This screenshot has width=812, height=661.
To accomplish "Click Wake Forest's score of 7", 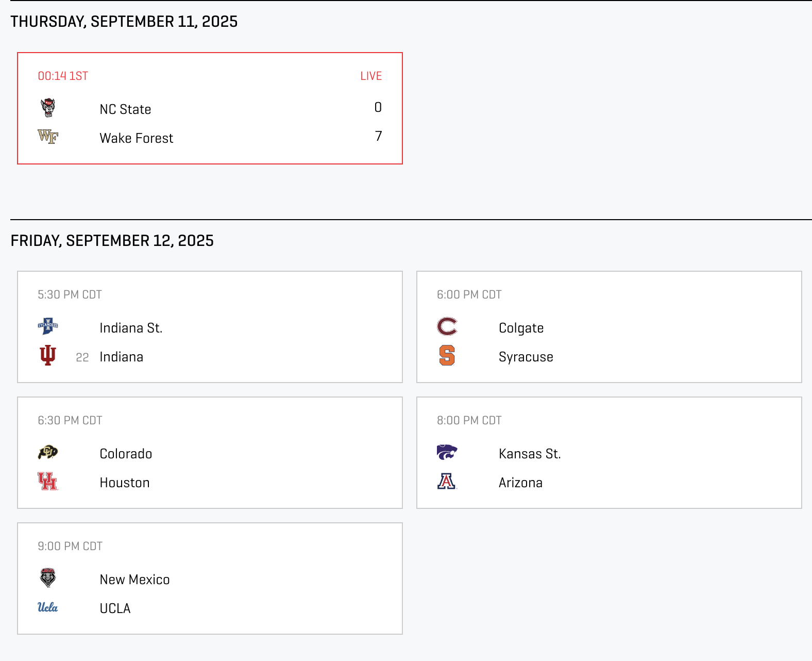I will pos(378,136).
